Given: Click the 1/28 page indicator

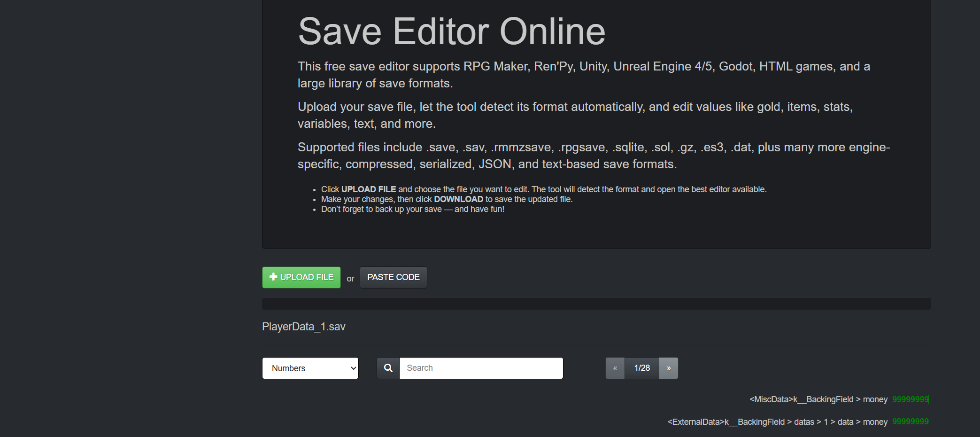Looking at the screenshot, I should pyautogui.click(x=642, y=368).
